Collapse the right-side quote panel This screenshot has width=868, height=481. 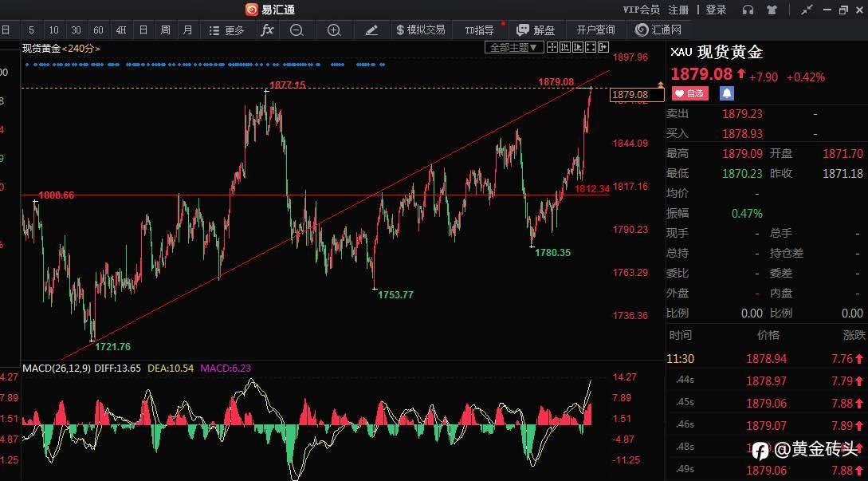[603, 48]
